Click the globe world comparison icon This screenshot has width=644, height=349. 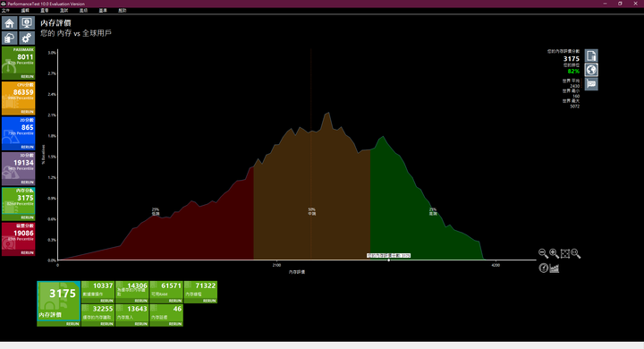coord(591,70)
